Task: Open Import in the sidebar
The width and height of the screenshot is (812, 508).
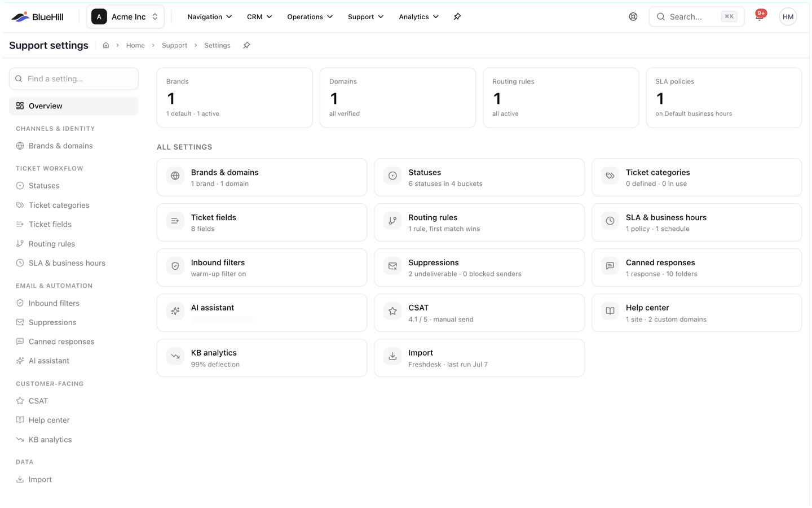Action: [74, 480]
